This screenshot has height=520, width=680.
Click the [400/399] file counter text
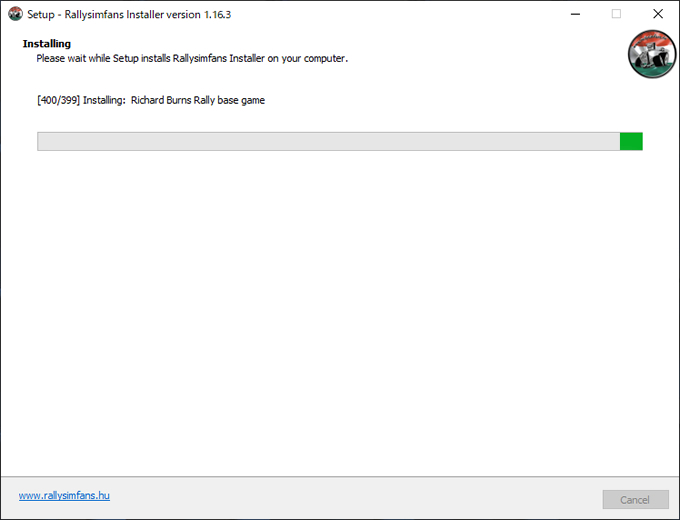tap(59, 100)
